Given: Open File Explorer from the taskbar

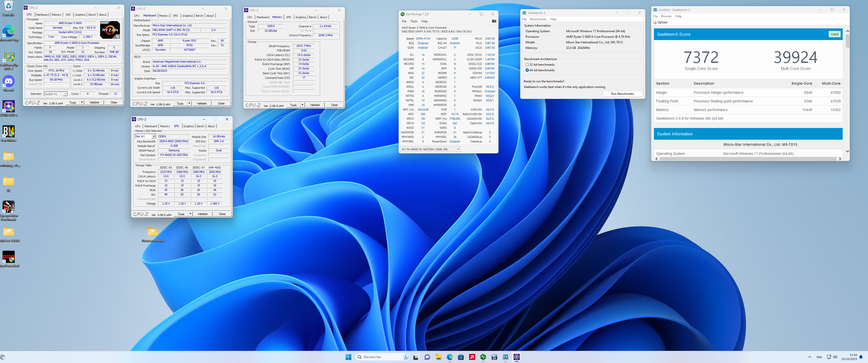Looking at the screenshot, I should pos(438,357).
